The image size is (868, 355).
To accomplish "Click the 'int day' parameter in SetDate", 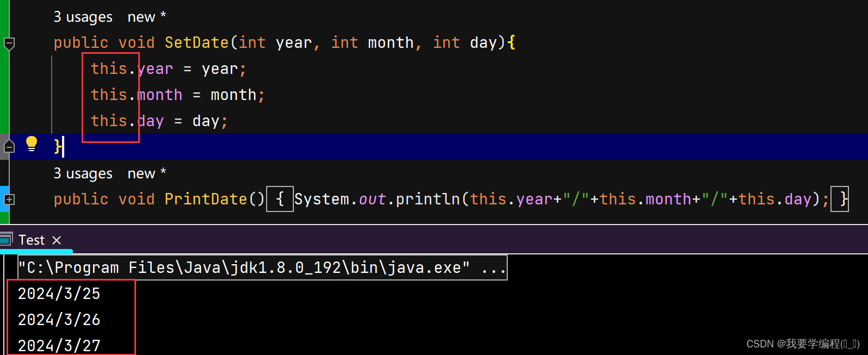I will pyautogui.click(x=465, y=42).
